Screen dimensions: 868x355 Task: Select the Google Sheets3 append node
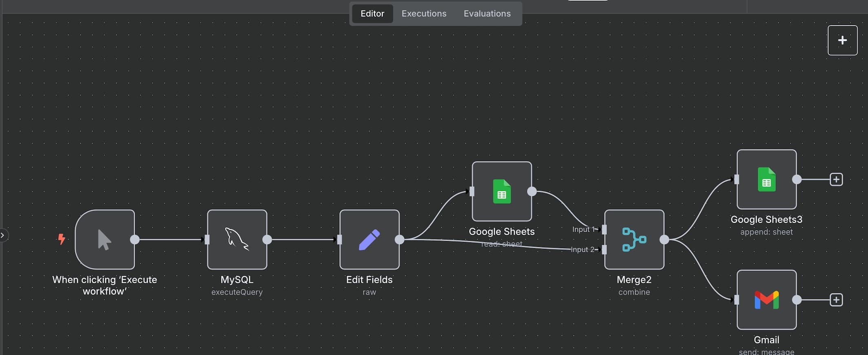(766, 180)
